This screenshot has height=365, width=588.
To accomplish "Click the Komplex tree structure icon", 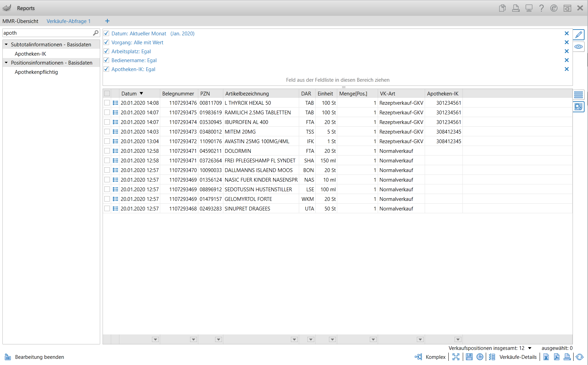I will tap(419, 357).
